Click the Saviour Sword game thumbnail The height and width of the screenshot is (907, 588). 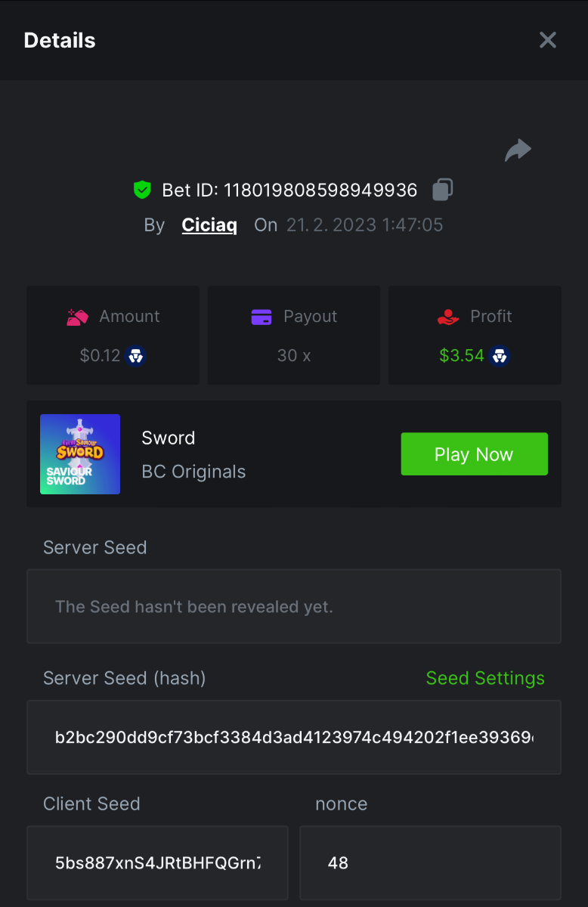tap(80, 454)
